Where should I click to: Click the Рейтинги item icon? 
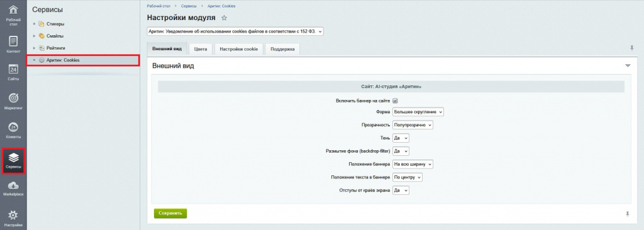click(42, 48)
